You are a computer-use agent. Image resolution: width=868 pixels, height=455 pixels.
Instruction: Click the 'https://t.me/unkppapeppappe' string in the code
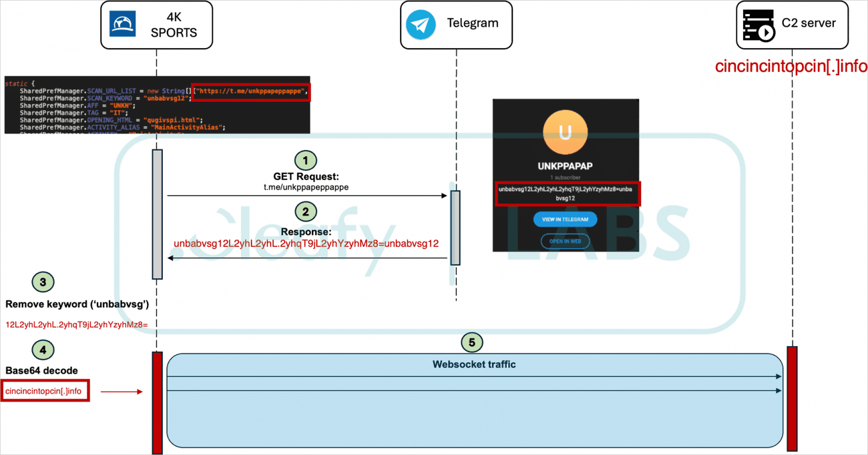pos(252,91)
